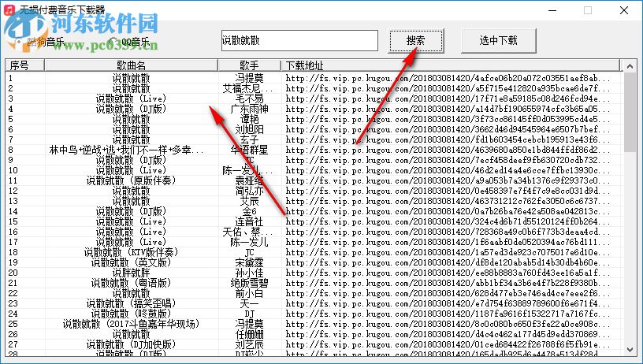Click download URL containing ee88b8883a760fd43ee16a5a1f
This screenshot has width=643, height=364.
[x=448, y=273]
